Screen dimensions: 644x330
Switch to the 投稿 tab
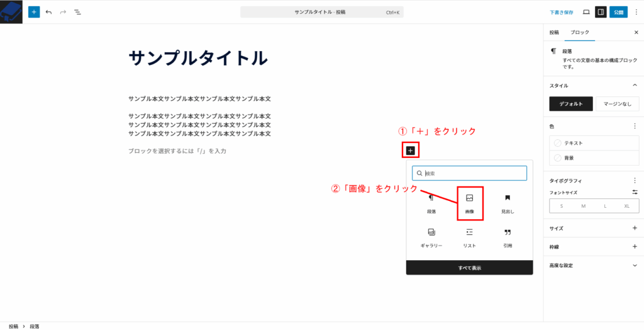coord(553,32)
